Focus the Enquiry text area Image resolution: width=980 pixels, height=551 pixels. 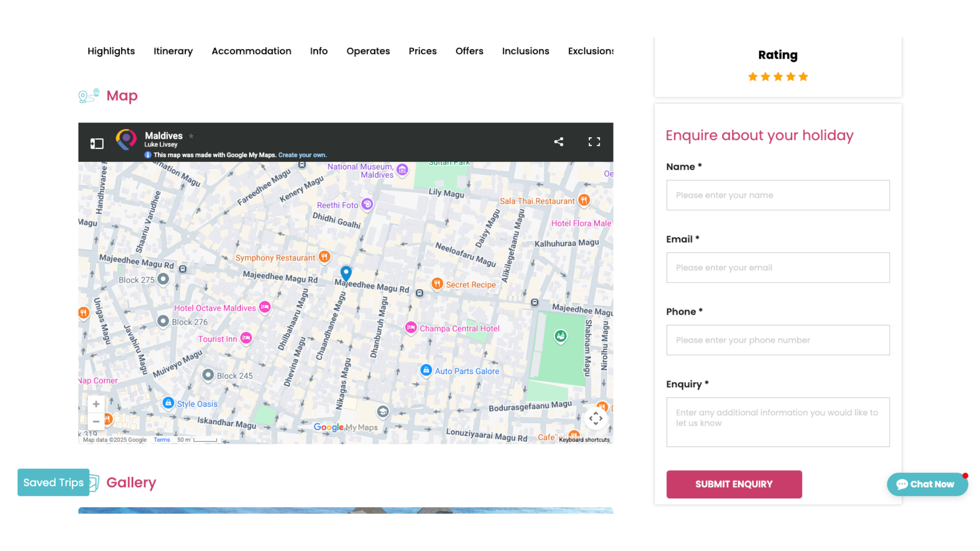[x=778, y=422]
